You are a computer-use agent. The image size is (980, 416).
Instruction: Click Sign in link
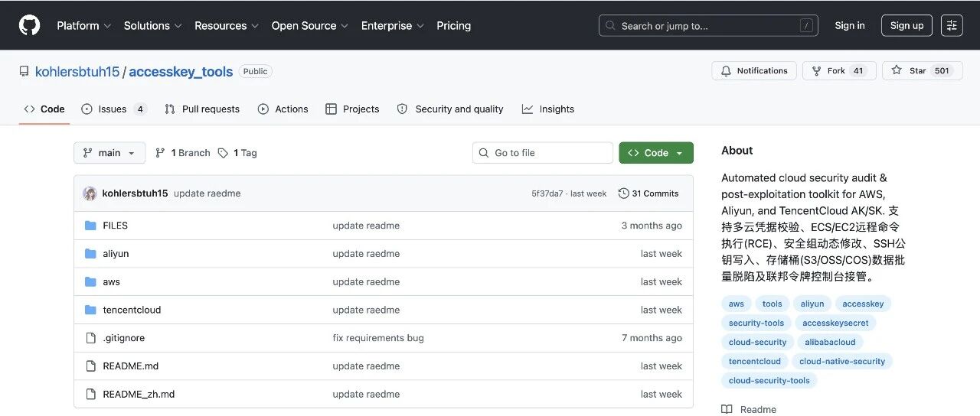(850, 25)
